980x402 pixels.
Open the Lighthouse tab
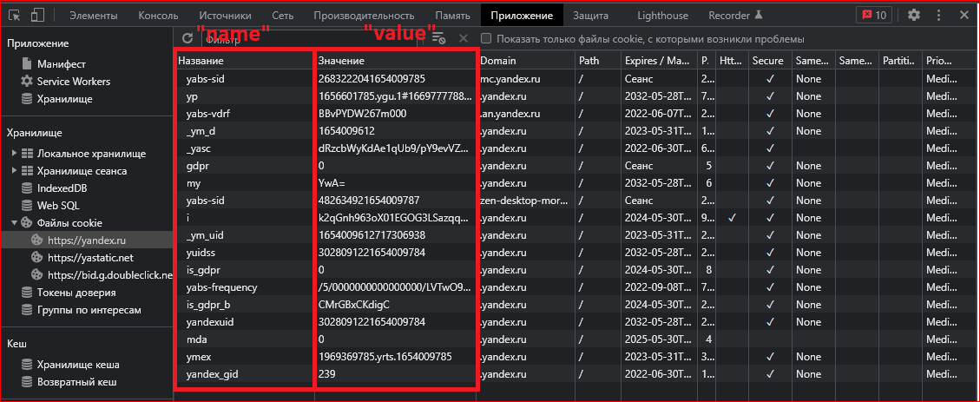click(x=661, y=15)
